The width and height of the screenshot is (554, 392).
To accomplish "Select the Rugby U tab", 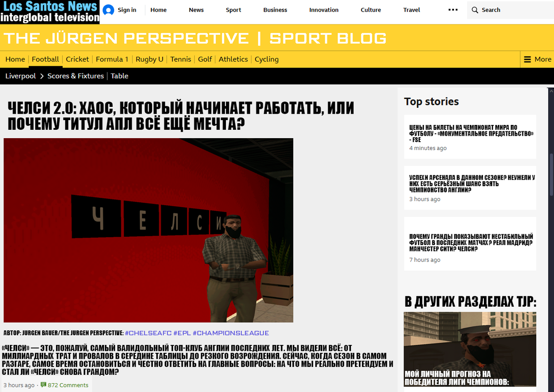I will pyautogui.click(x=150, y=59).
